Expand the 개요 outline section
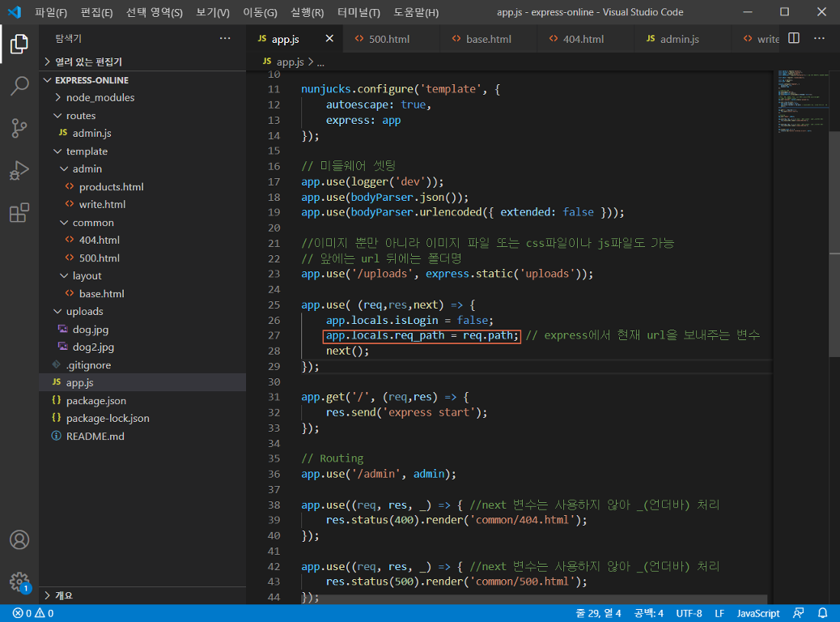 [x=63, y=595]
